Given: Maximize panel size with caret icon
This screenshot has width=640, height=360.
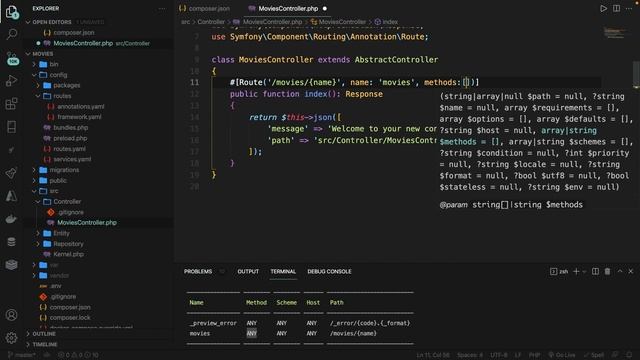Looking at the screenshot, I should point(620,271).
